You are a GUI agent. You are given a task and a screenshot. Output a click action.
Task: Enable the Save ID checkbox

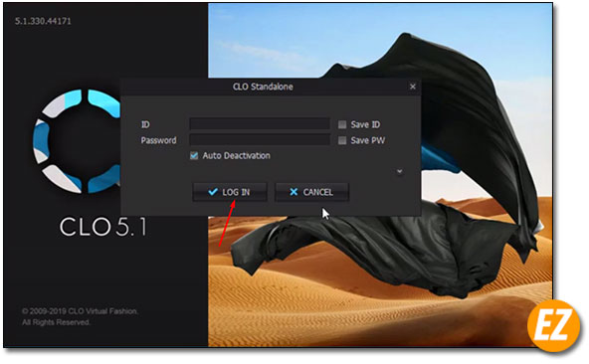[342, 124]
